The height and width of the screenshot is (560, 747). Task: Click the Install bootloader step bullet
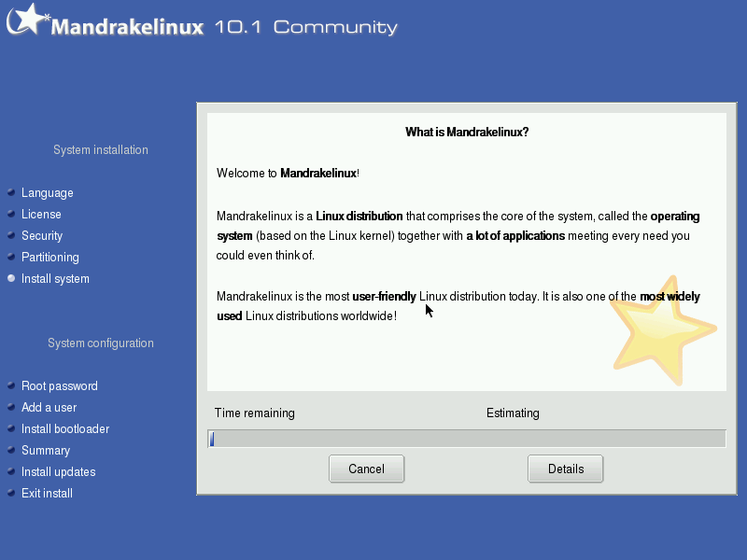11,428
